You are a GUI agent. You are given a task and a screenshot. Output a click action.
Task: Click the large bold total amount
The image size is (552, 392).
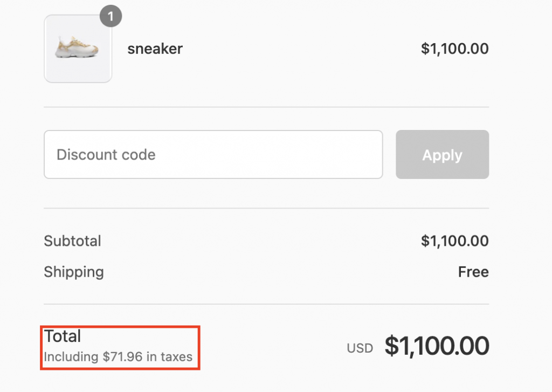[437, 346]
